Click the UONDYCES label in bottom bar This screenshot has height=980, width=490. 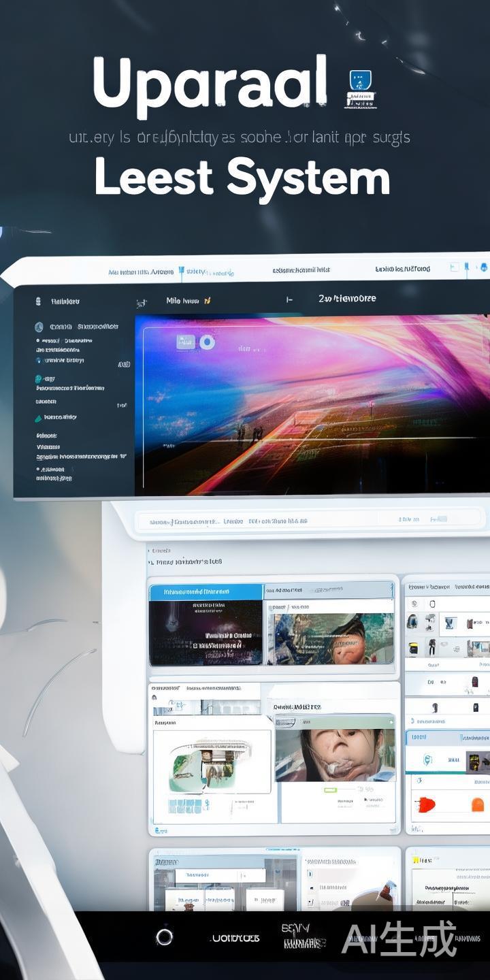pyautogui.click(x=235, y=938)
